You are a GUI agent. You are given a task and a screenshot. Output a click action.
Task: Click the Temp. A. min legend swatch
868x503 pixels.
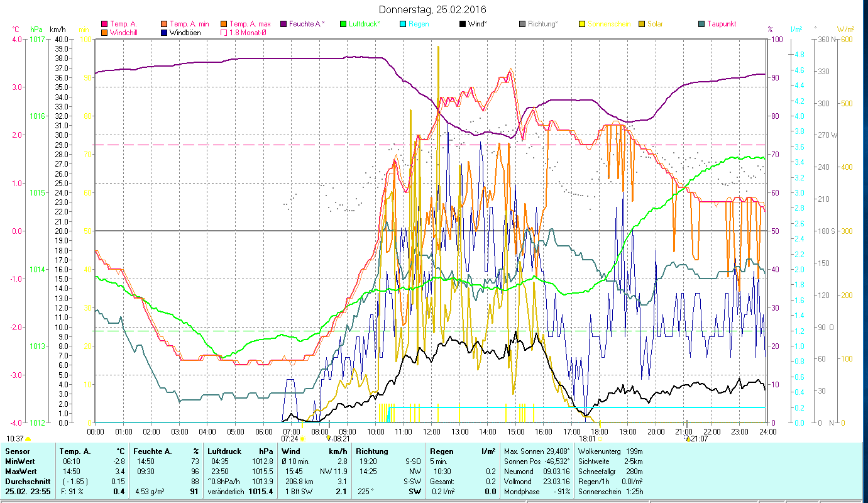163,24
